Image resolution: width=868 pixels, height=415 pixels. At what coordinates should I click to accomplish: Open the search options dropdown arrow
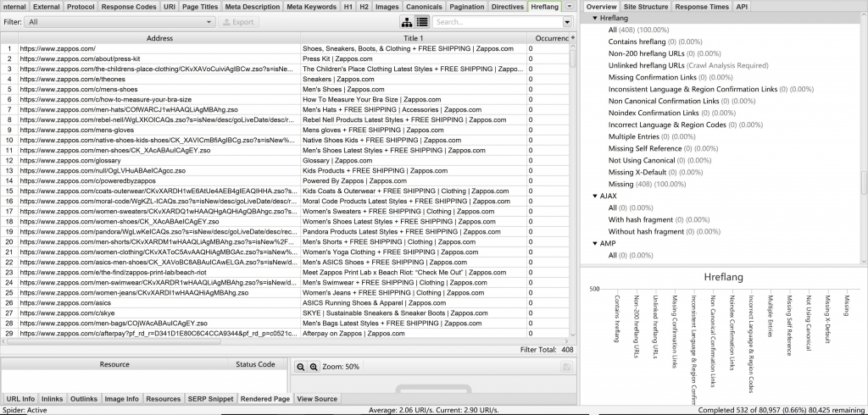pos(567,22)
